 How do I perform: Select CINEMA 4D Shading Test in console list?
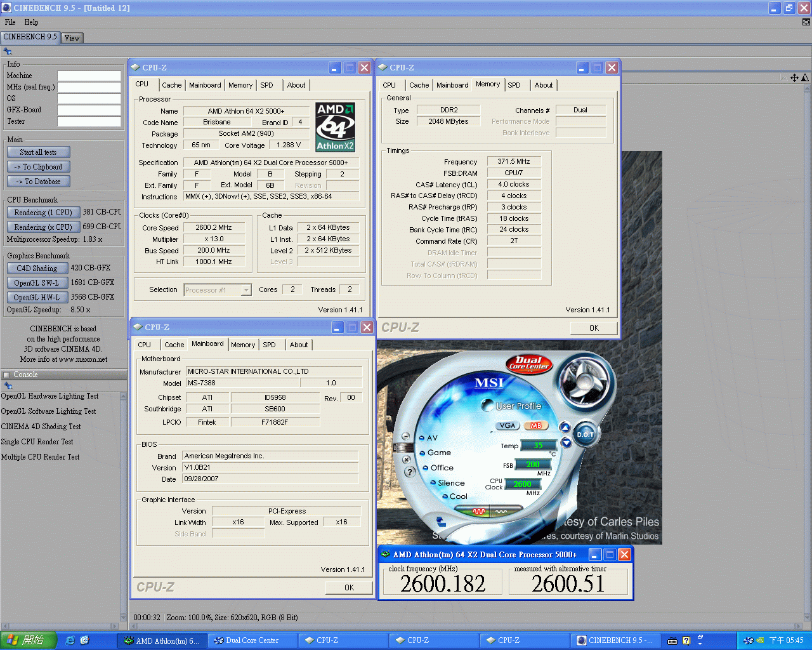point(41,427)
